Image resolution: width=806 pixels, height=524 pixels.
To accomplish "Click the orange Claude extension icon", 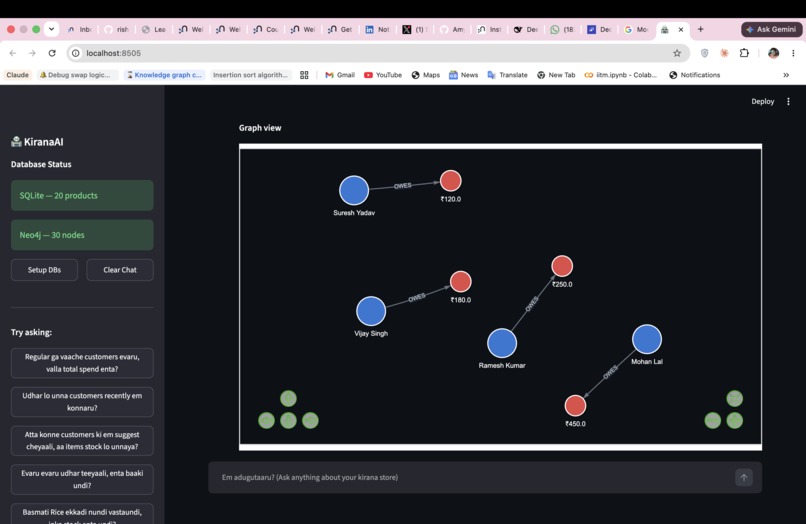I will (x=724, y=53).
